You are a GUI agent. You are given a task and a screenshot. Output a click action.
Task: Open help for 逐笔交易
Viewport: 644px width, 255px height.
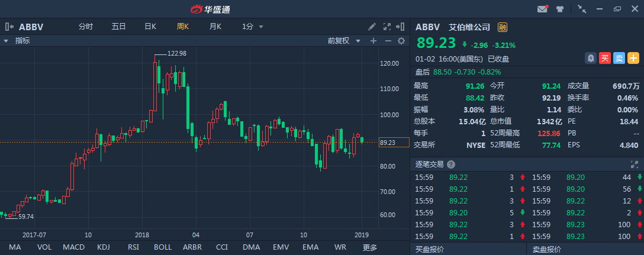(x=451, y=164)
